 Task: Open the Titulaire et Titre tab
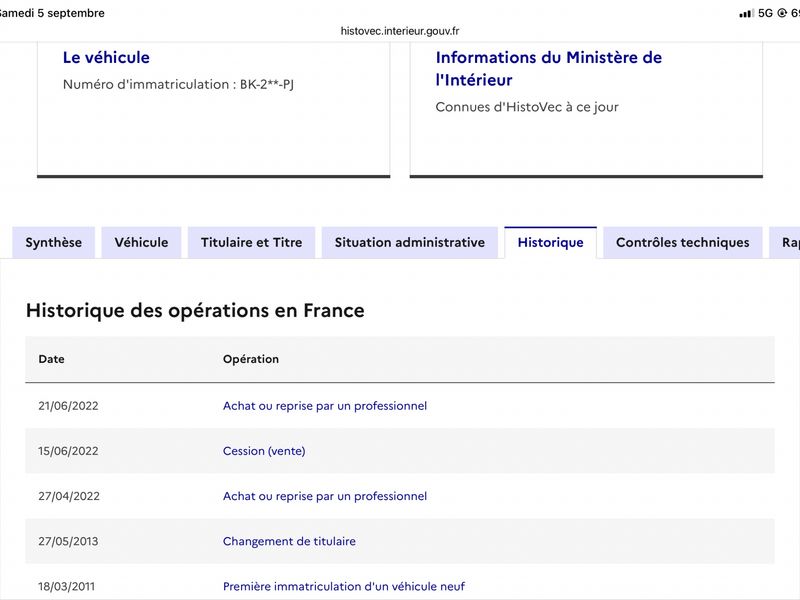click(252, 242)
